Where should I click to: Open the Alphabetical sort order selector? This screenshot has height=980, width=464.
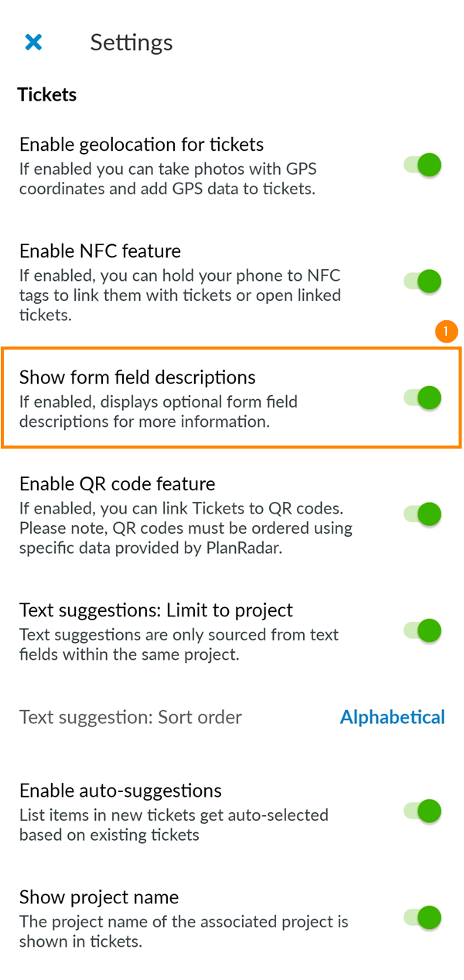pyautogui.click(x=392, y=717)
